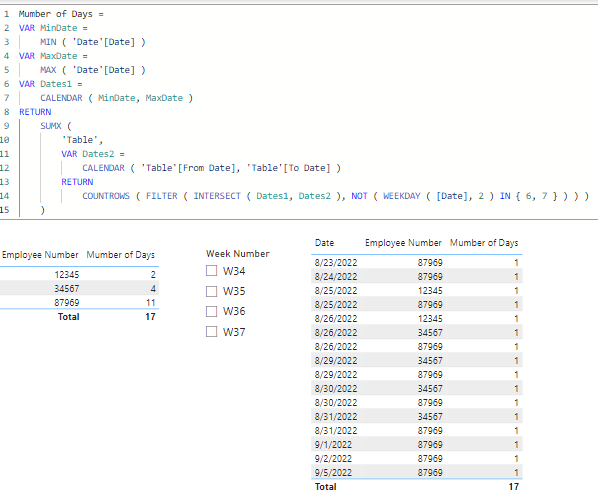Click the Date column header
Screen dimensions: 598x496
(x=325, y=242)
